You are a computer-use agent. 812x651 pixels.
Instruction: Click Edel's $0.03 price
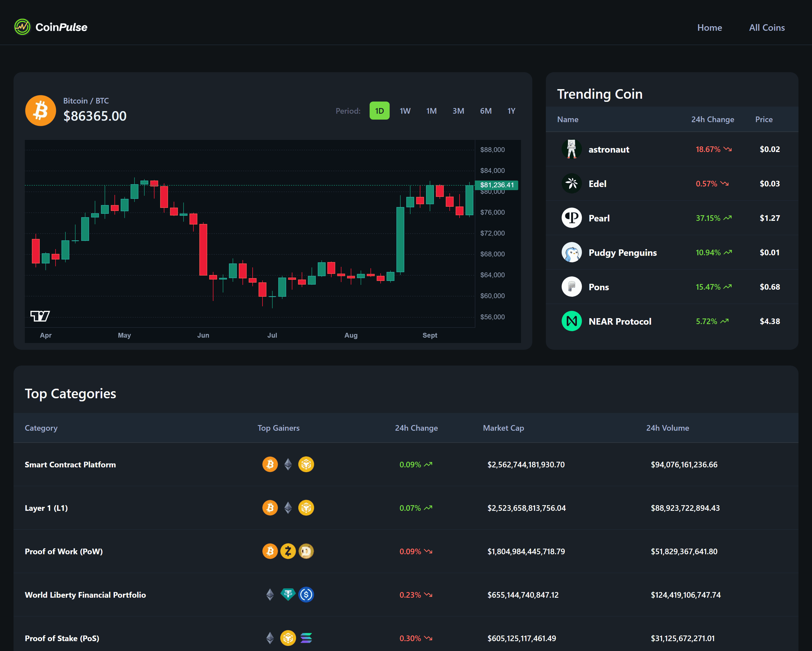[x=769, y=183]
